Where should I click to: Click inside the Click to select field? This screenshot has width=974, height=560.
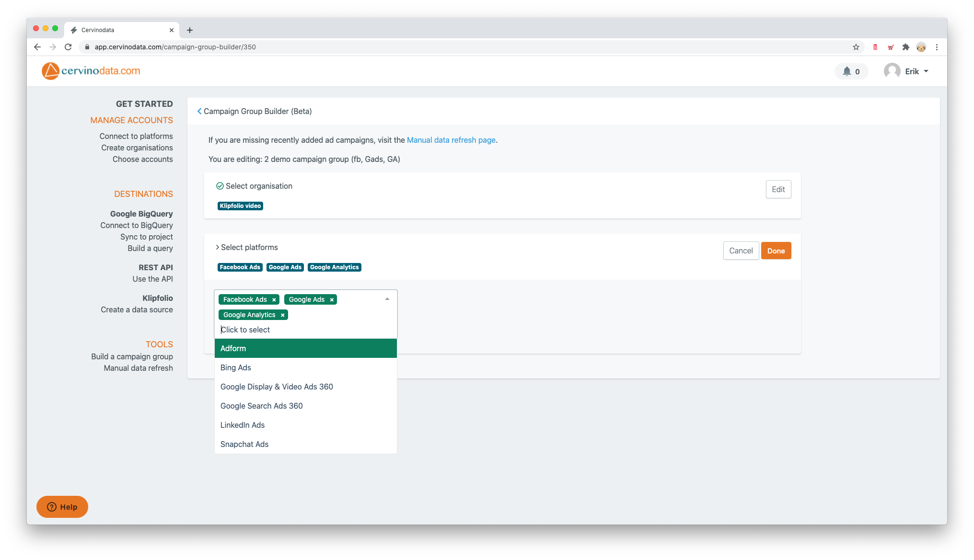[x=268, y=330]
